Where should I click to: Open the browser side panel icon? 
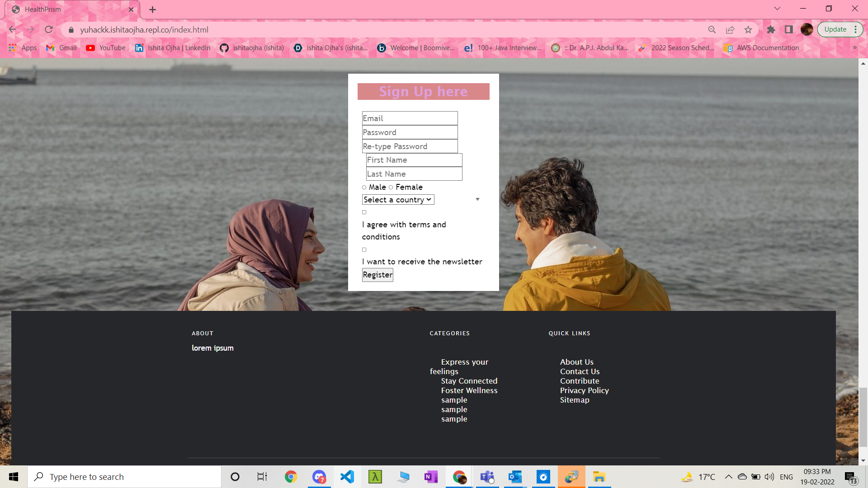click(789, 30)
